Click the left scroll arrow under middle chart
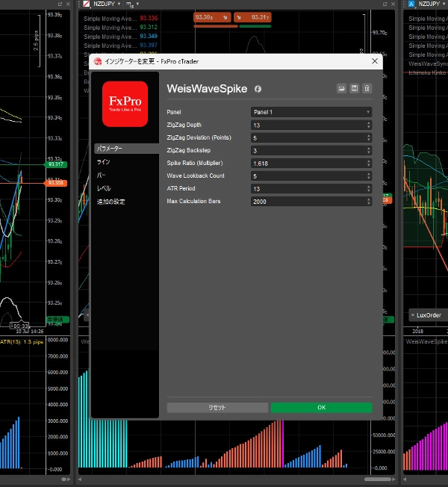Screen dimensions: 448x487 [x=80, y=480]
